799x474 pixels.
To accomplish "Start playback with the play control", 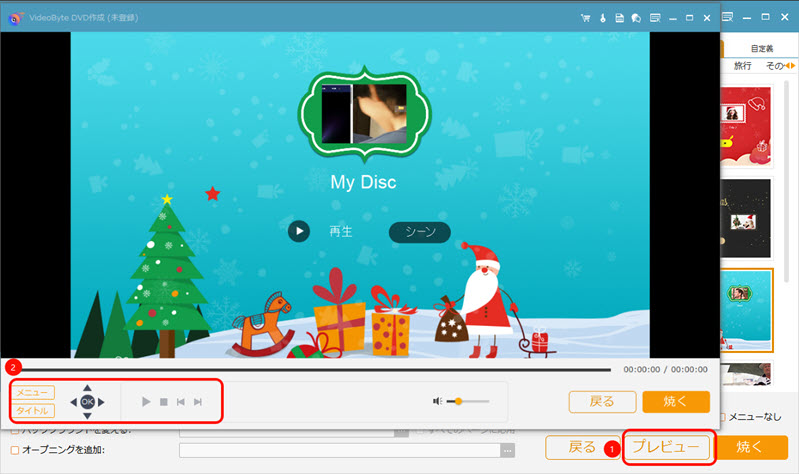I will pyautogui.click(x=146, y=402).
